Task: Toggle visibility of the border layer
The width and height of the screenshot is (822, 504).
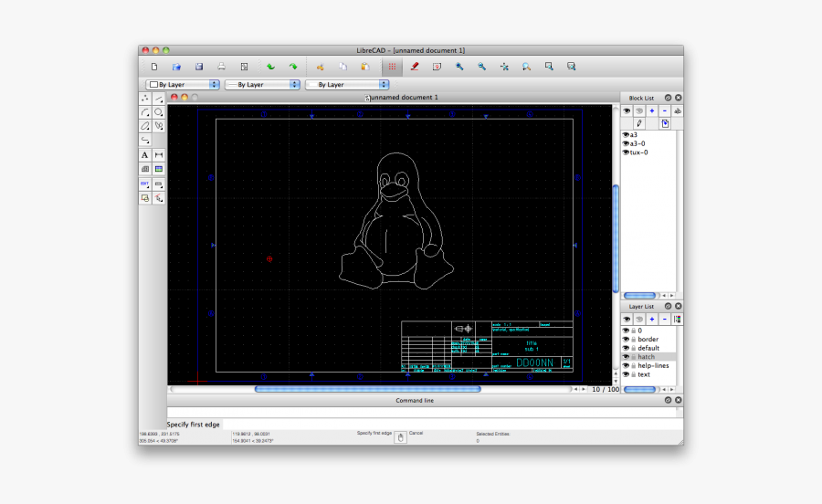Action: (x=626, y=339)
